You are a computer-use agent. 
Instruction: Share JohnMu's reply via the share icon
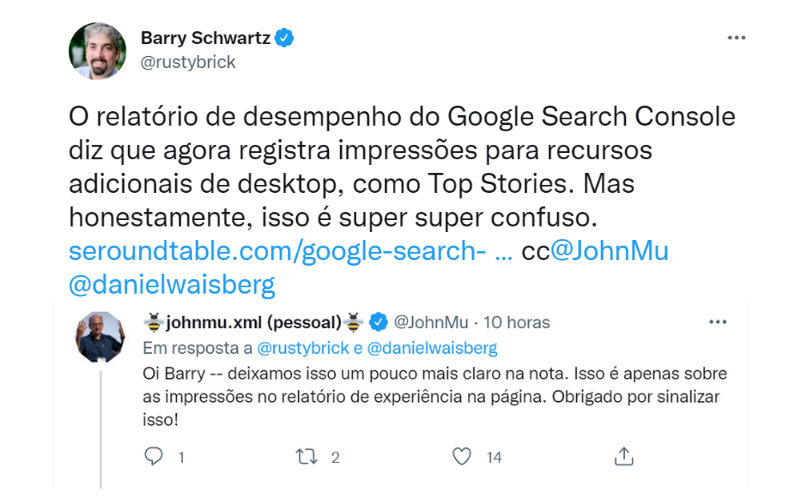click(624, 456)
